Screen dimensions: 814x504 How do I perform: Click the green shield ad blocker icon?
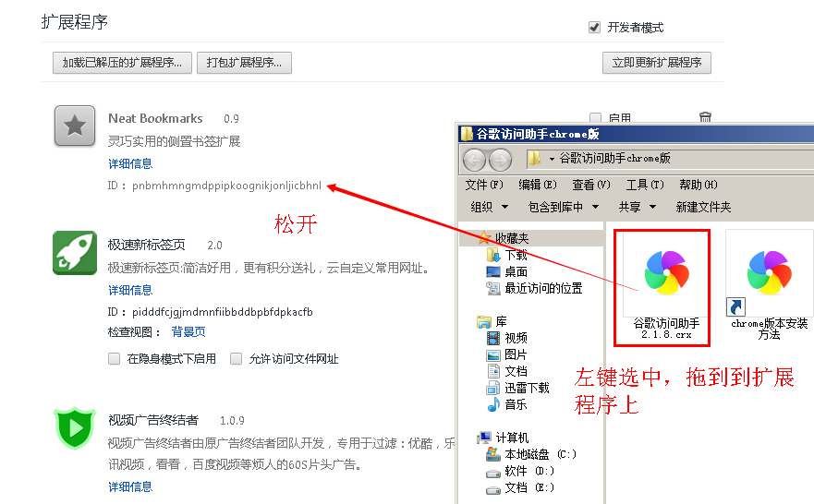tap(75, 428)
